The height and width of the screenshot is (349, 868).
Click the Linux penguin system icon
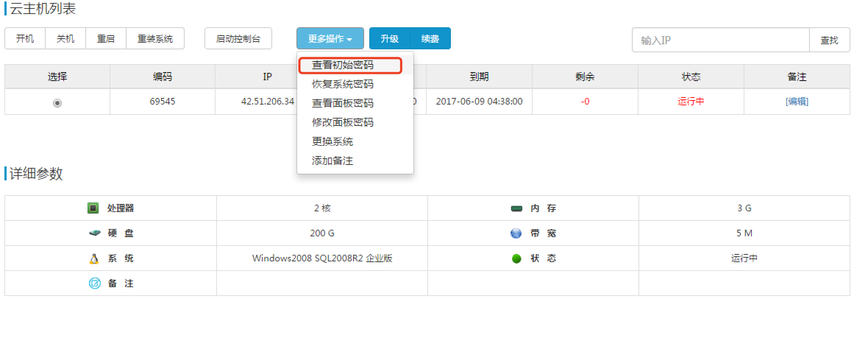[x=94, y=258]
